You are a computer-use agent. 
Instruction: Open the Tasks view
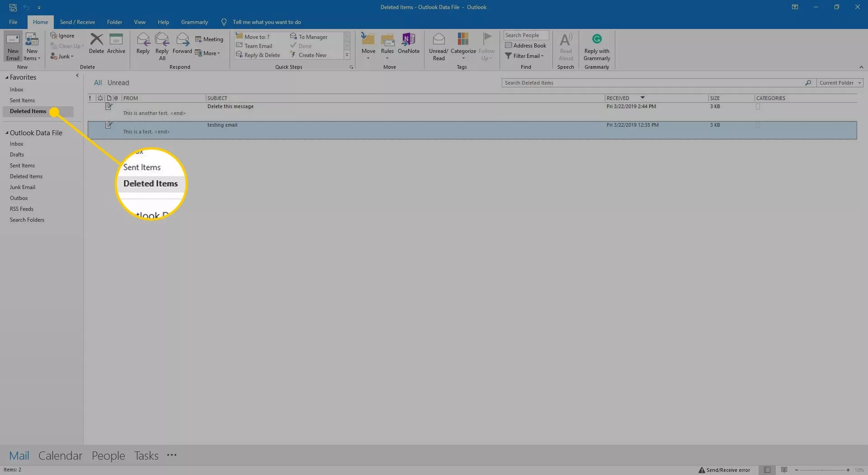pyautogui.click(x=146, y=455)
